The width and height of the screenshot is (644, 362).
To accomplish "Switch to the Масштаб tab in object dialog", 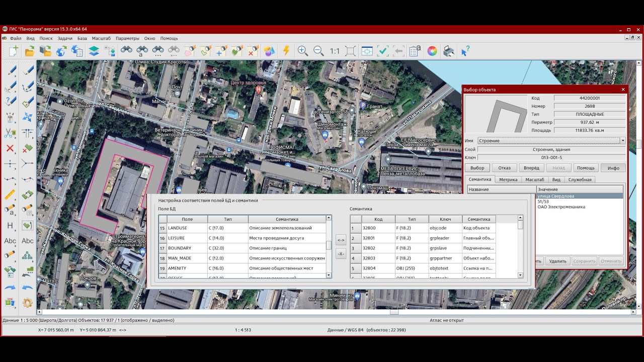I will coord(535,179).
